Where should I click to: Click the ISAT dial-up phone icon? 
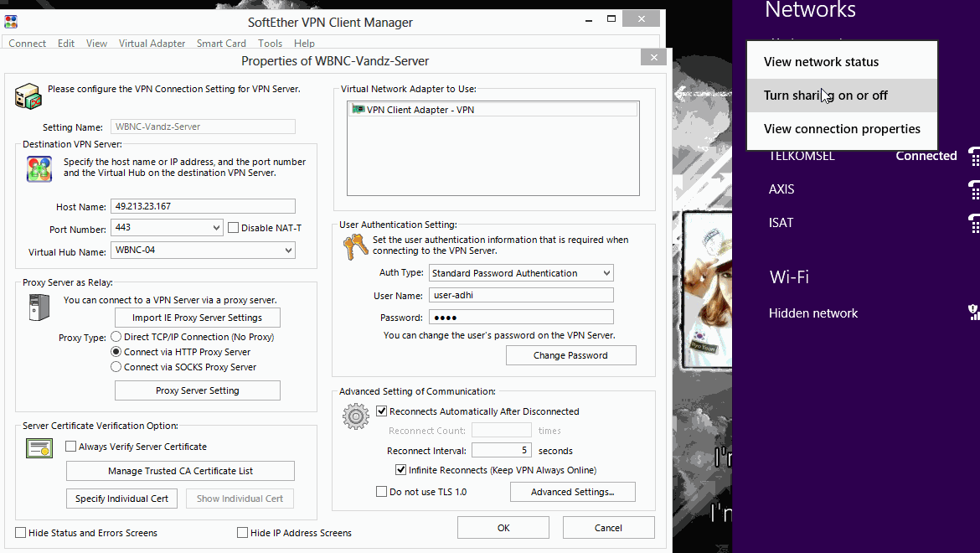[x=974, y=223]
